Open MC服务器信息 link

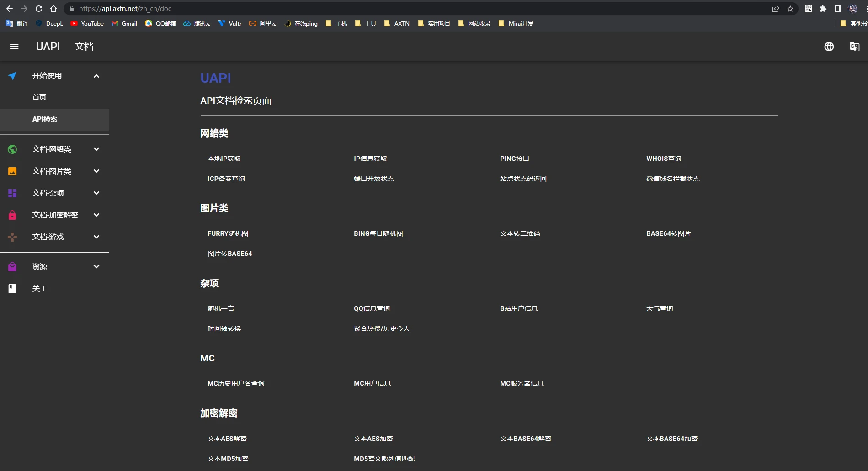[x=522, y=383]
